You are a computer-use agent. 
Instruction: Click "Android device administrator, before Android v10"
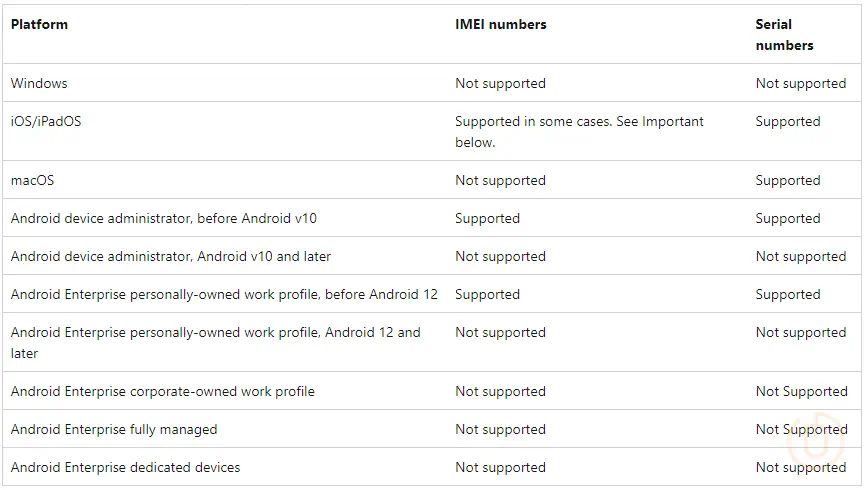pyautogui.click(x=164, y=218)
